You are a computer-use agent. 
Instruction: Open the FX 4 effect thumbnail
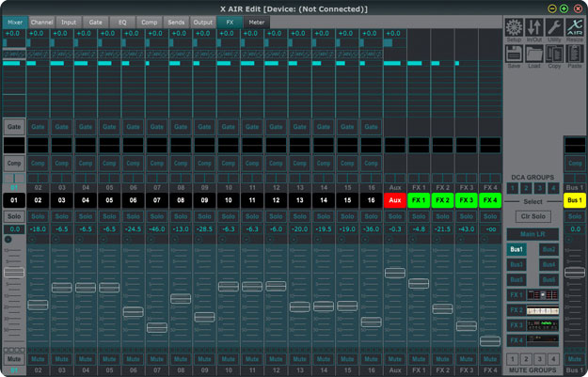pyautogui.click(x=543, y=340)
